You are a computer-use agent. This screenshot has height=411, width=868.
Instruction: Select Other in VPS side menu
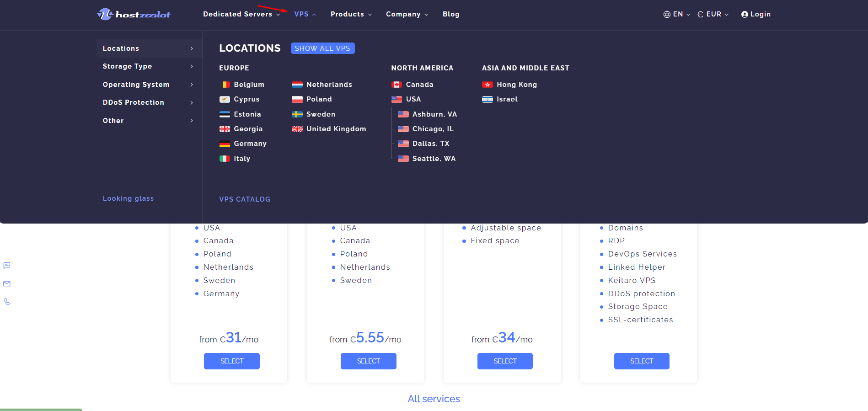149,121
